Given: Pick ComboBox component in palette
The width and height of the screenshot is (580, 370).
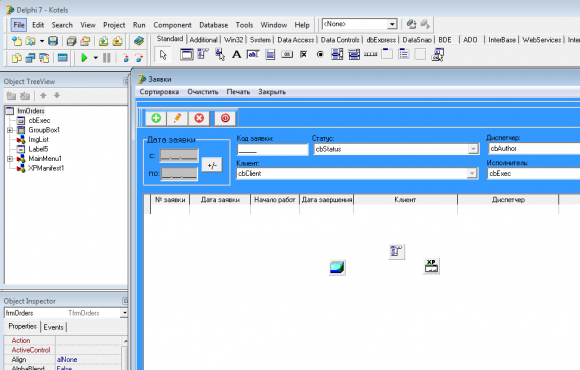Looking at the screenshot, I should (354, 55).
